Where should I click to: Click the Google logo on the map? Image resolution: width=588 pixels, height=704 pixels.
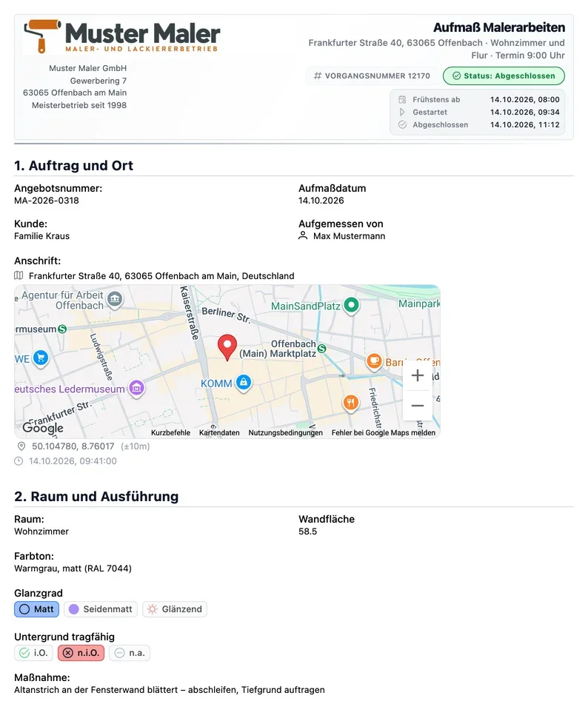43,428
